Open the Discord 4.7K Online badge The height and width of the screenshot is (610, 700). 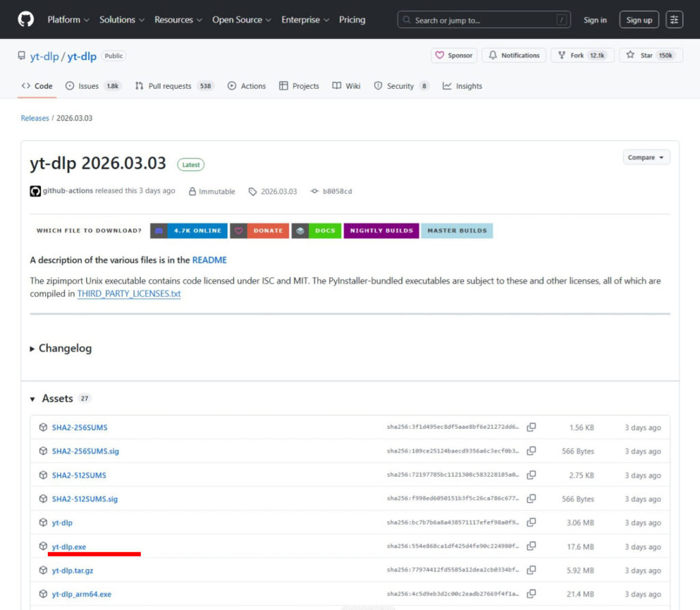(188, 230)
